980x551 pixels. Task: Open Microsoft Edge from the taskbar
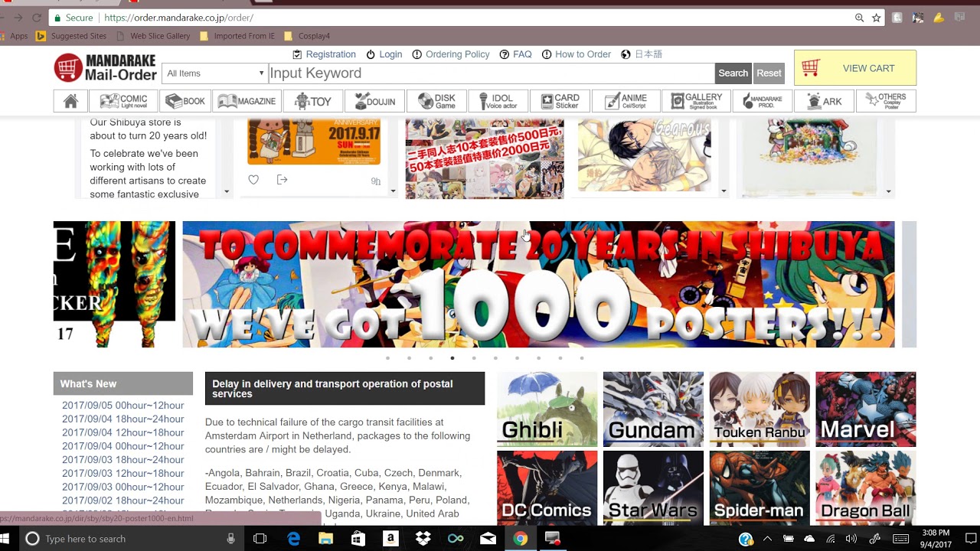(x=293, y=539)
